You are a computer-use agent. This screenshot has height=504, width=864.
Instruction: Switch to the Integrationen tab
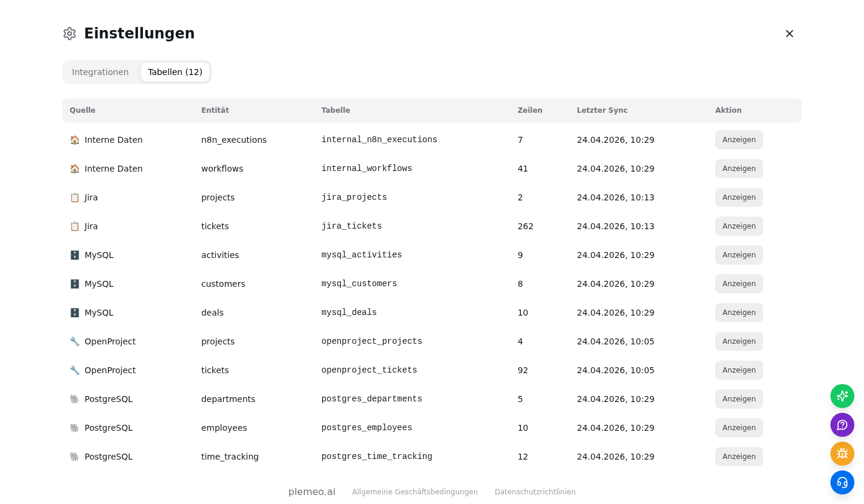point(100,72)
